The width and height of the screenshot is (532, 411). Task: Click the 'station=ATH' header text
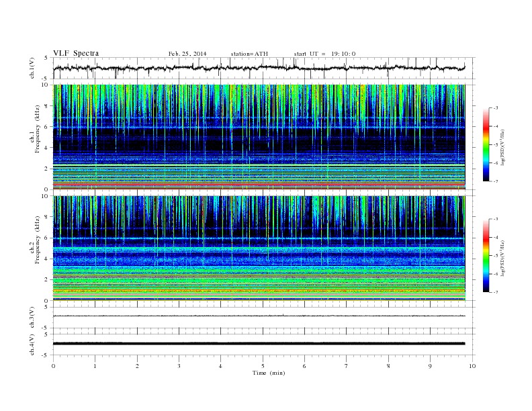tap(249, 54)
